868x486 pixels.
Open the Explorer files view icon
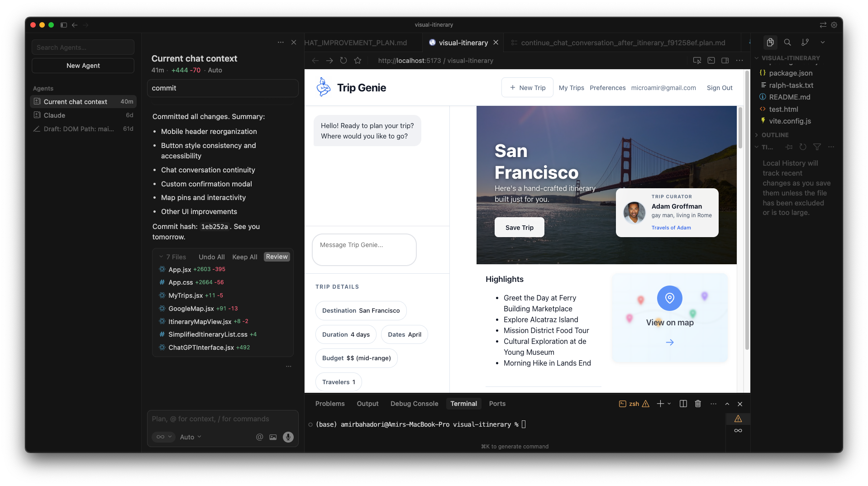(x=770, y=42)
